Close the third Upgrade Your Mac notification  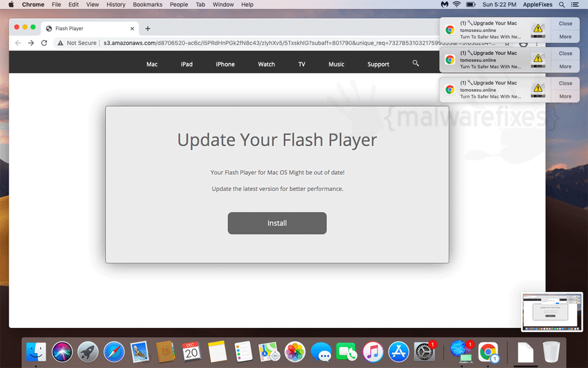point(565,83)
